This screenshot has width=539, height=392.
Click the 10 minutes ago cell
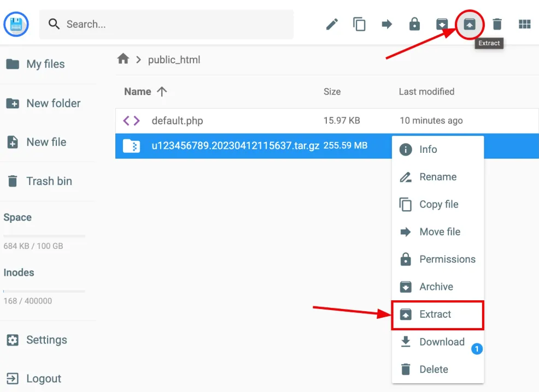tap(431, 121)
